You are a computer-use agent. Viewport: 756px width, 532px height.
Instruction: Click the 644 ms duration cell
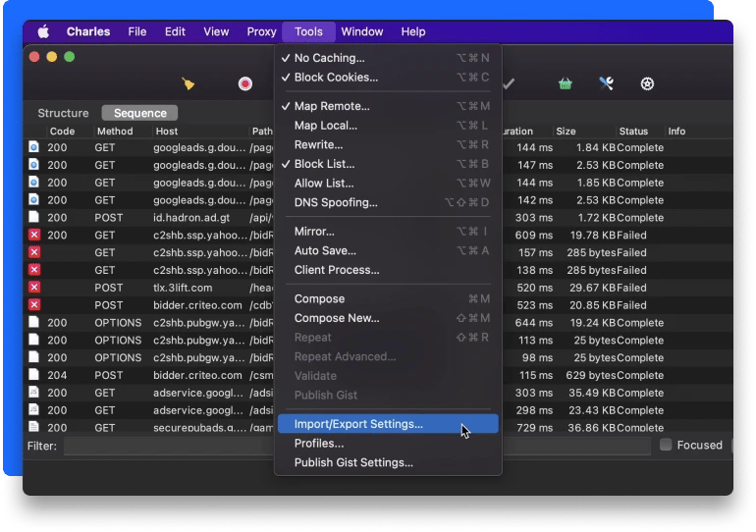point(533,322)
